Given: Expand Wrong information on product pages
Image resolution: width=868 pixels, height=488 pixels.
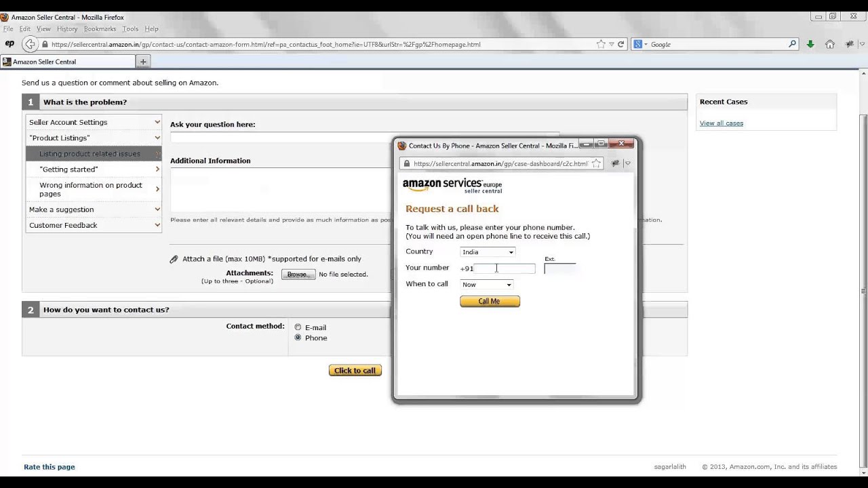Looking at the screenshot, I should [94, 189].
